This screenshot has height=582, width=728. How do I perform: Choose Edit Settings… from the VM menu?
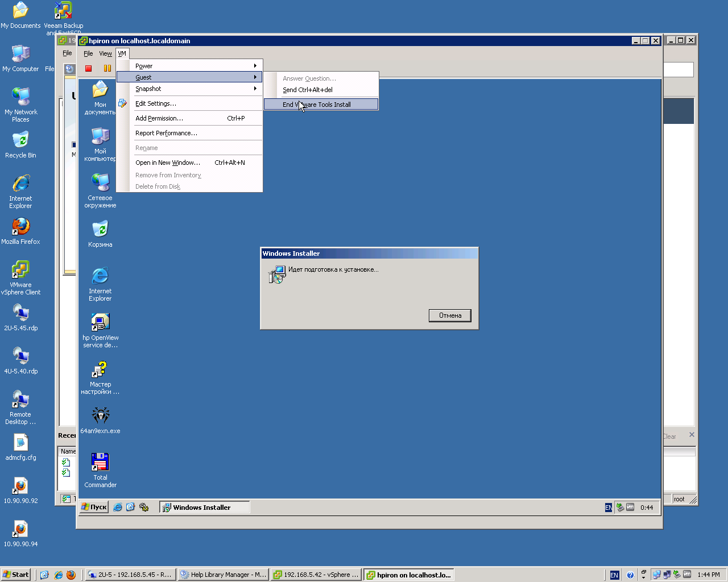190,103
